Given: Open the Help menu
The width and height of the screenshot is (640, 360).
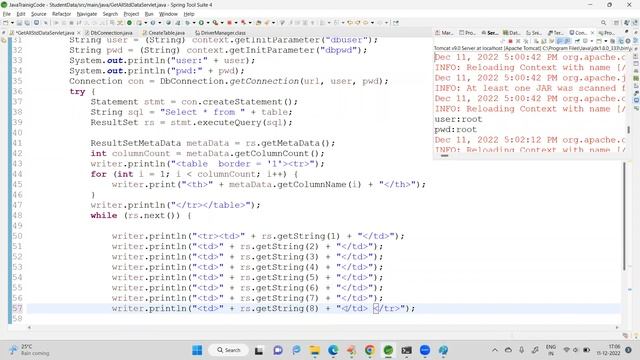Looking at the screenshot, I should pyautogui.click(x=189, y=14).
